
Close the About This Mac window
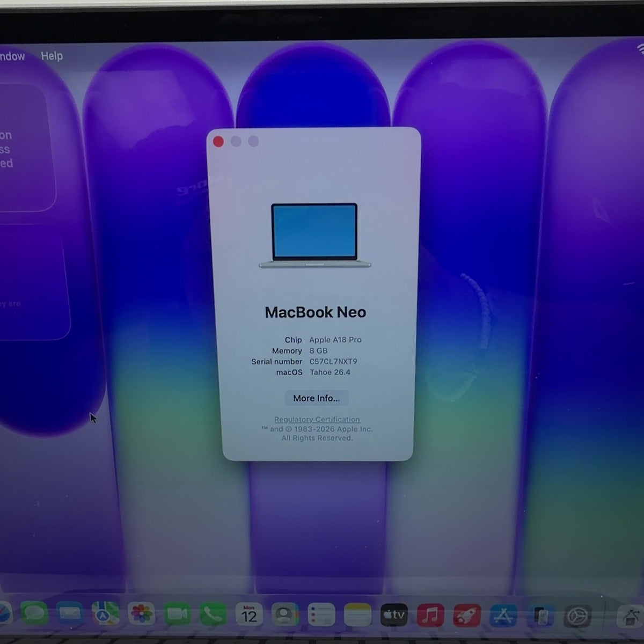click(218, 142)
